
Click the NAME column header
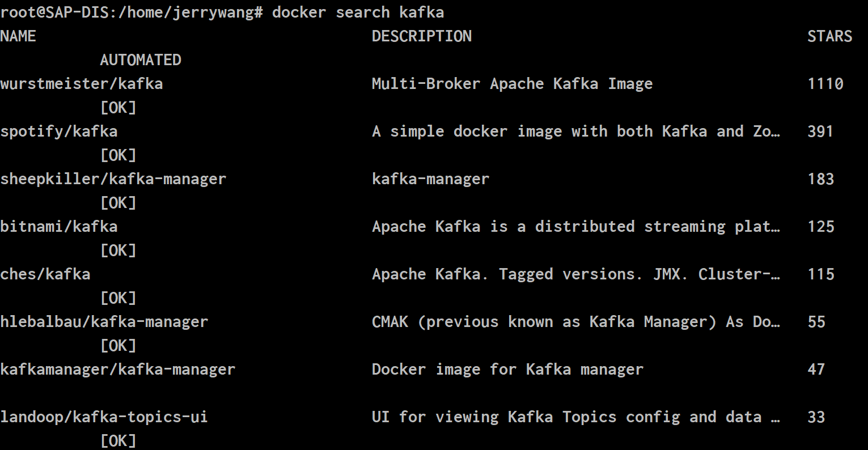click(18, 36)
